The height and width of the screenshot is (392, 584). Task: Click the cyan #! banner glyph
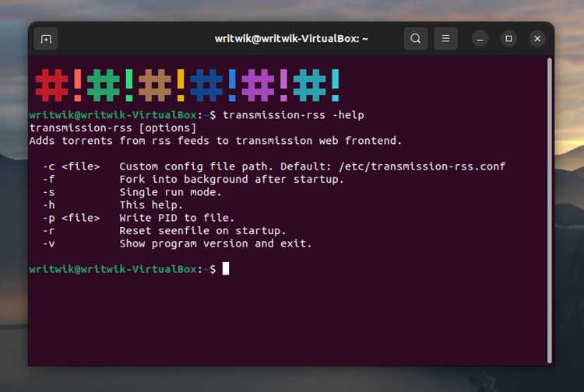316,86
